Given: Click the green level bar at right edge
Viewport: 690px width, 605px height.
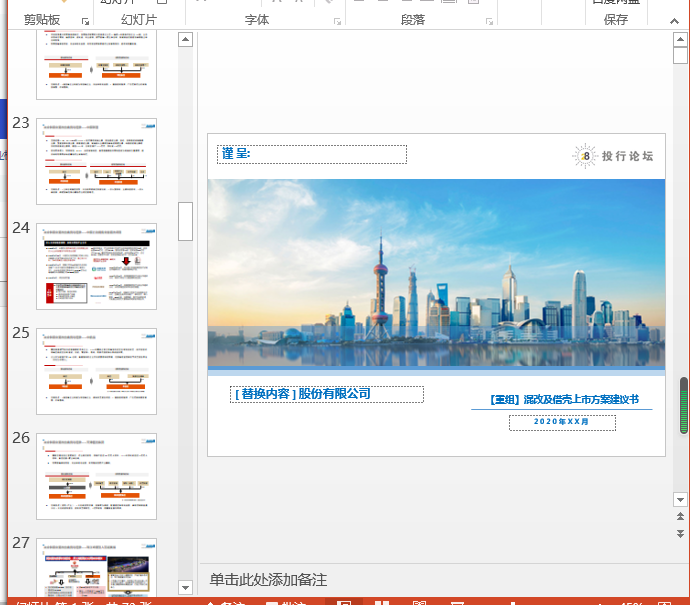Looking at the screenshot, I should coord(684,406).
